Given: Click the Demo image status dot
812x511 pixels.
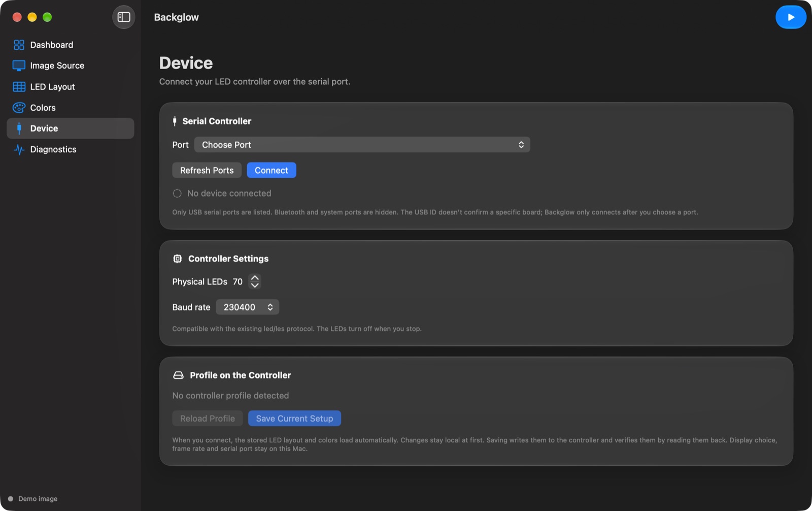Looking at the screenshot, I should coord(11,499).
